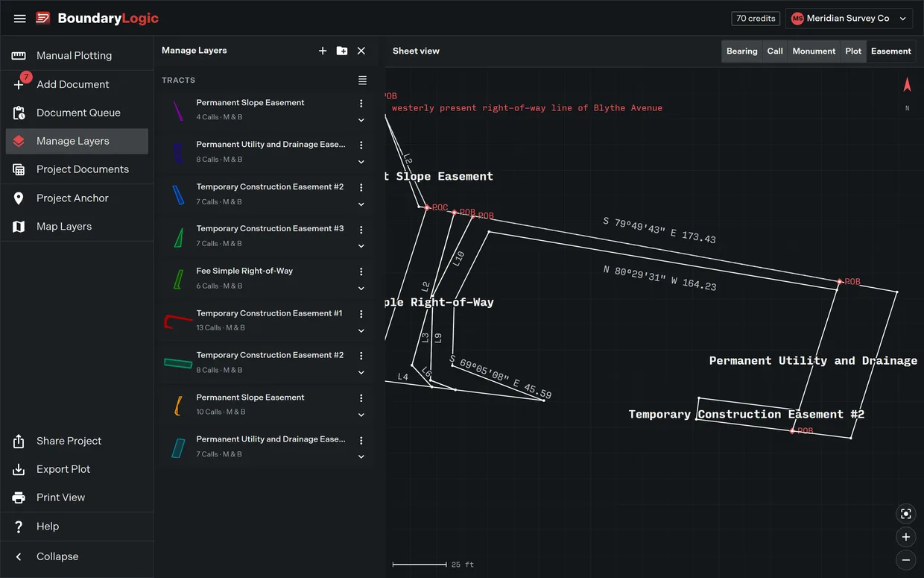This screenshot has width=924, height=578.
Task: Open the Meridian Survey Co account dropdown
Action: pyautogui.click(x=849, y=19)
